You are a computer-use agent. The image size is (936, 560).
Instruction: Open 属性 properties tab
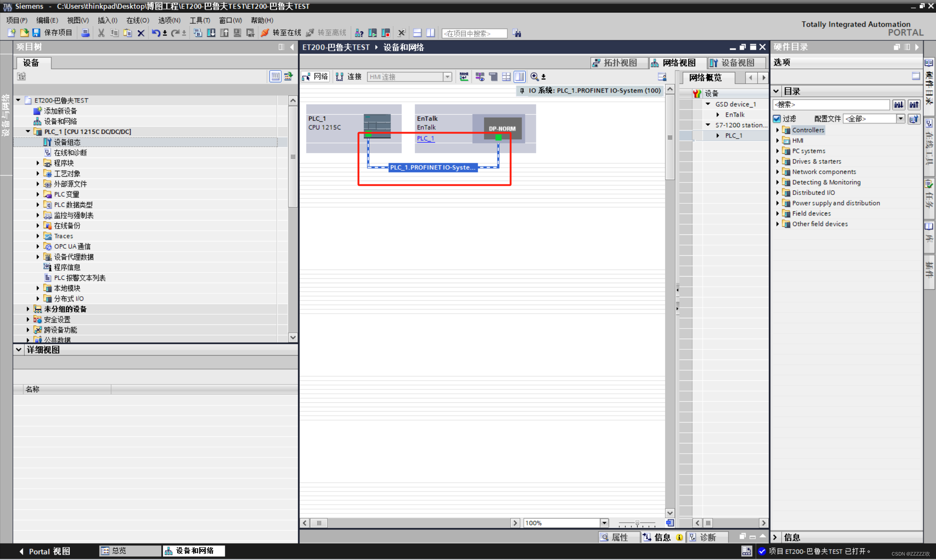click(x=619, y=537)
